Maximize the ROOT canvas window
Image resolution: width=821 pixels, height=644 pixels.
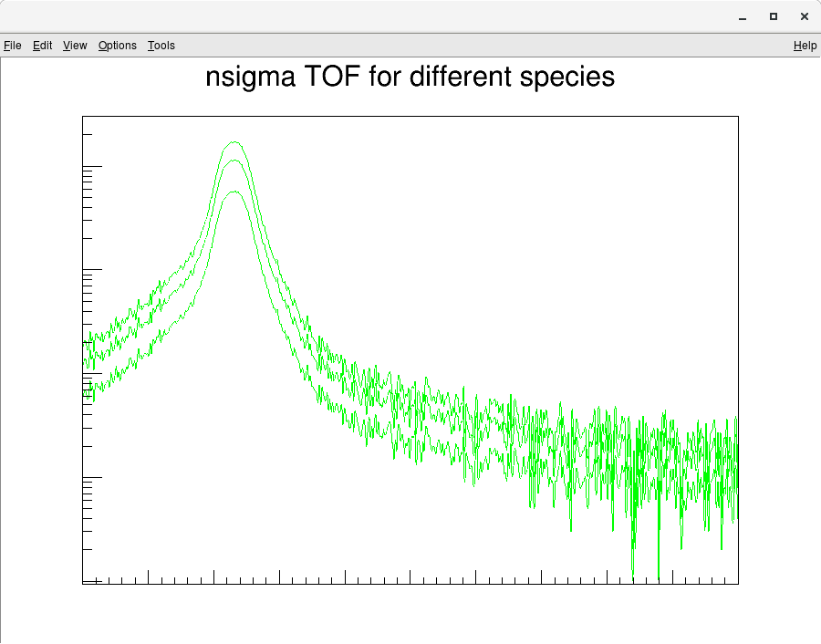773,16
